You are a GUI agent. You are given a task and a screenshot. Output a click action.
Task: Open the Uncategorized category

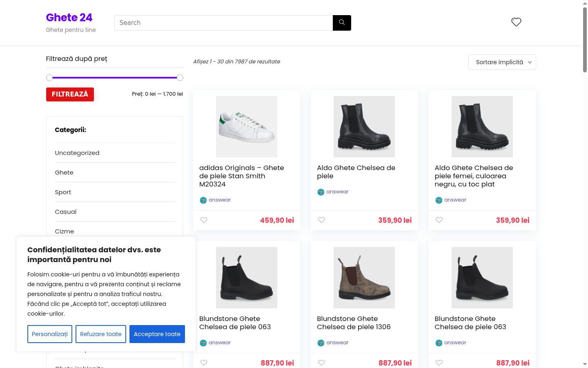click(77, 153)
